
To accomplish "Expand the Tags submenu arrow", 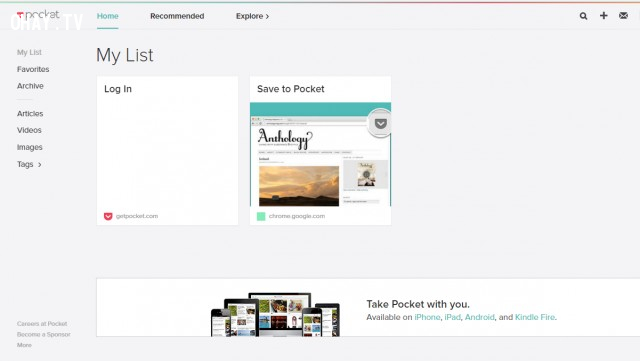I will pos(40,165).
